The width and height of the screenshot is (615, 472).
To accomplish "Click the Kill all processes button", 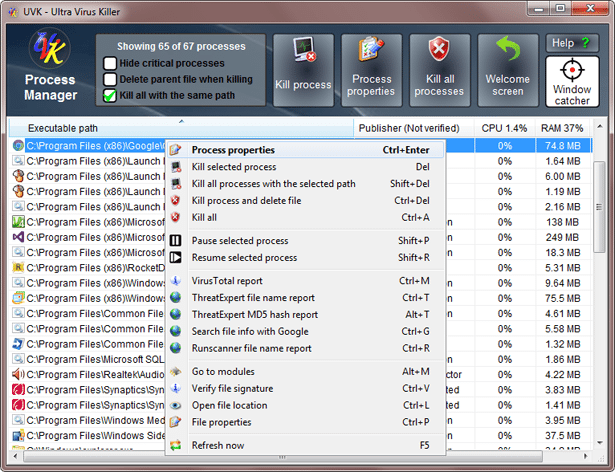I will click(439, 69).
